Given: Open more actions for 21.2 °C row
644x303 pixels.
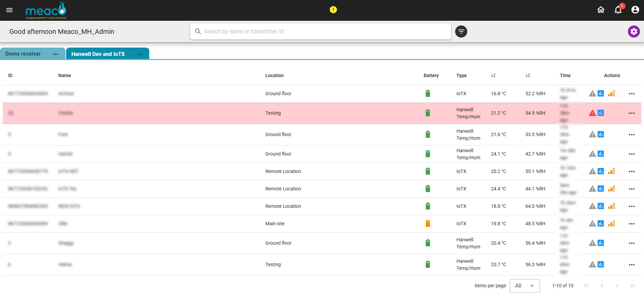Looking at the screenshot, I should coord(632,113).
